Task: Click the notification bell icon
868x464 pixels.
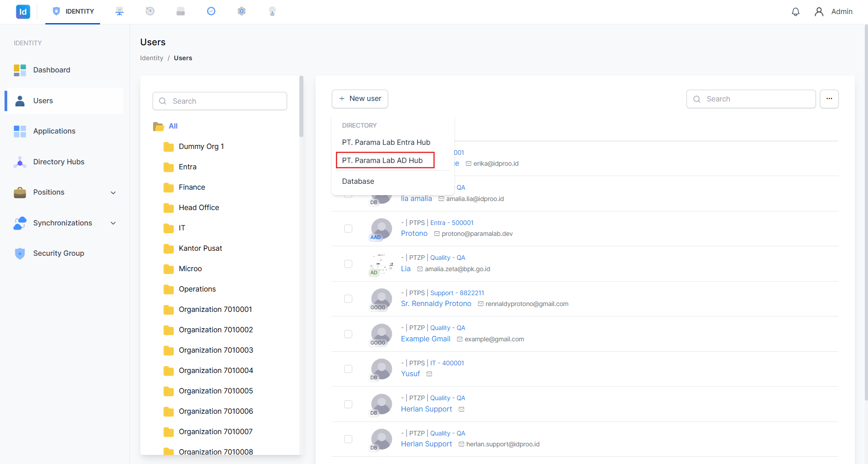Action: (796, 12)
